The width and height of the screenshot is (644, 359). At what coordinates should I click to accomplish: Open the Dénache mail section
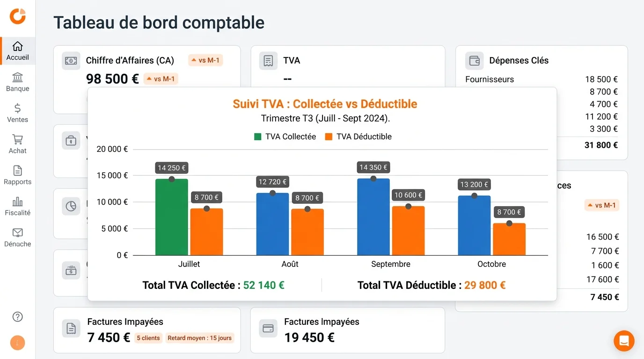pyautogui.click(x=17, y=238)
